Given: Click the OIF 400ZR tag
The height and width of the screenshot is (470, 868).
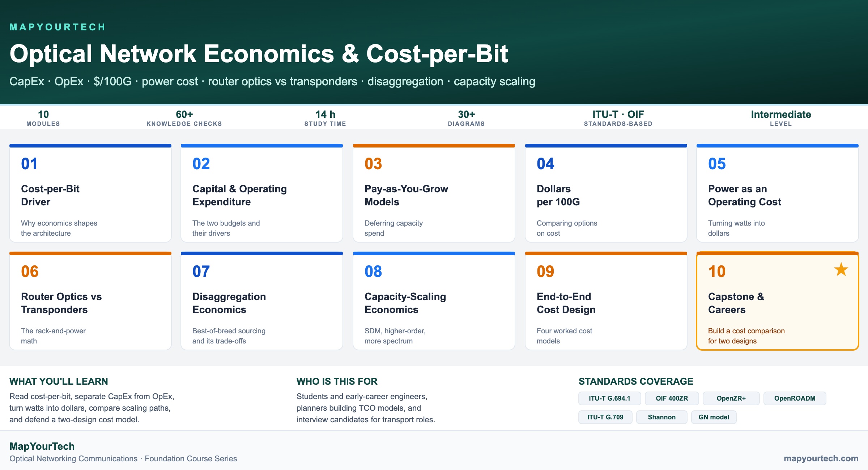Looking at the screenshot, I should 672,398.
